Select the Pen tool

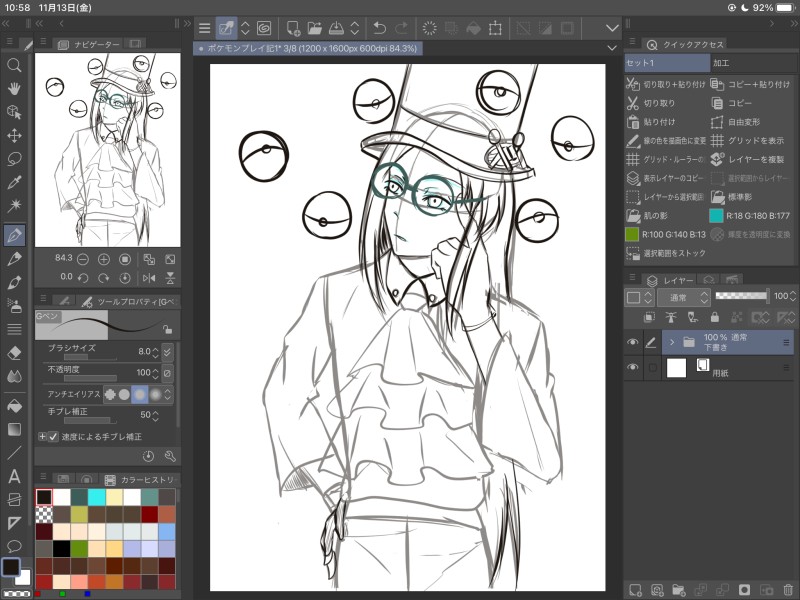coord(14,235)
